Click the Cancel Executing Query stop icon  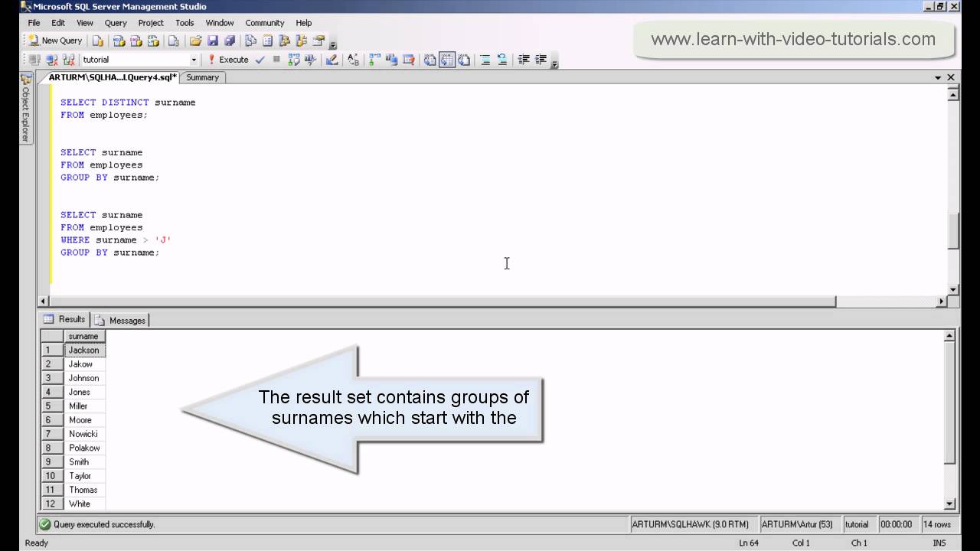coord(276,60)
